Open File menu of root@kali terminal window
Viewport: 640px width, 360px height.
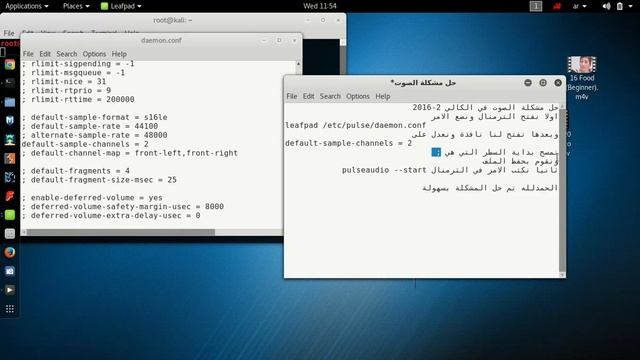click(x=9, y=33)
